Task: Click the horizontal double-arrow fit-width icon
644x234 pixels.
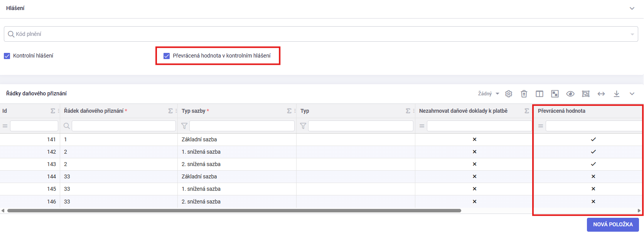Action: (x=601, y=94)
